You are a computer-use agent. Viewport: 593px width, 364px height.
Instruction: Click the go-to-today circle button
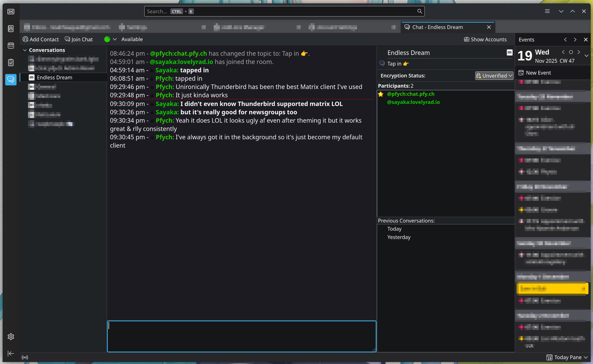(x=571, y=52)
